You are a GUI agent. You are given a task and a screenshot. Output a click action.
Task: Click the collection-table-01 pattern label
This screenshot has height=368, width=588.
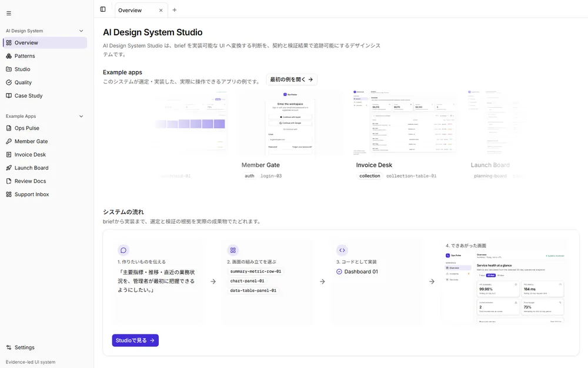tap(412, 175)
